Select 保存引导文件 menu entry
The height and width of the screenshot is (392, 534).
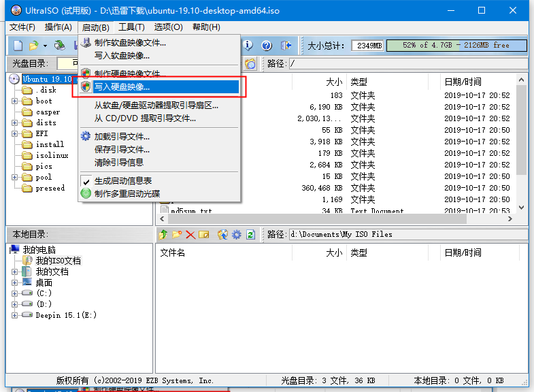(159, 150)
